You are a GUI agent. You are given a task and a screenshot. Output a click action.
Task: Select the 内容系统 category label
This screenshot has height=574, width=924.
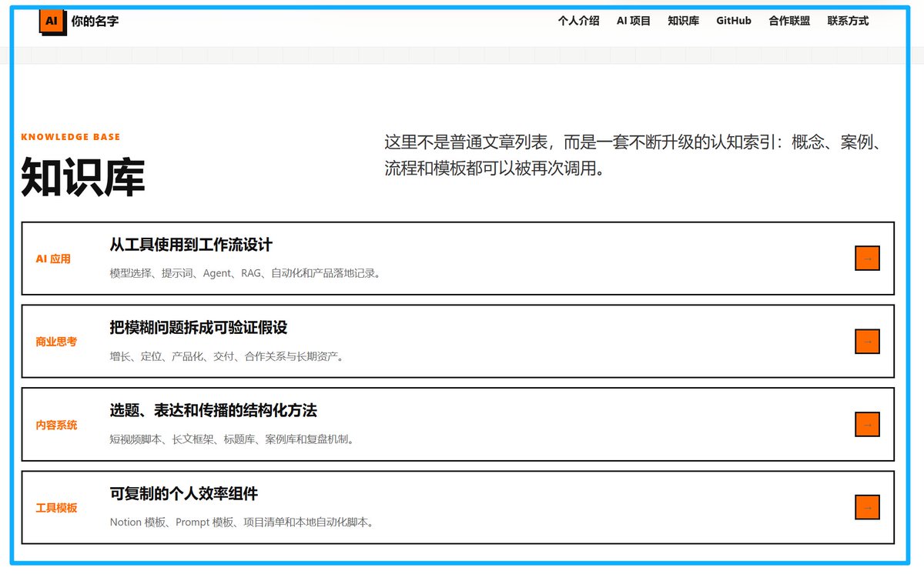click(56, 425)
